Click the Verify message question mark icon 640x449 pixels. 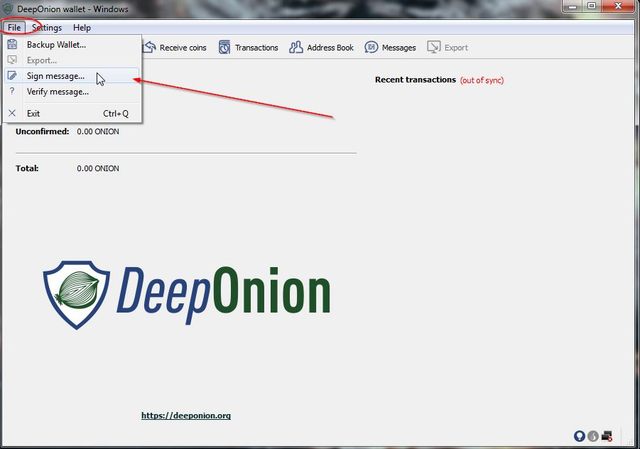pyautogui.click(x=12, y=91)
